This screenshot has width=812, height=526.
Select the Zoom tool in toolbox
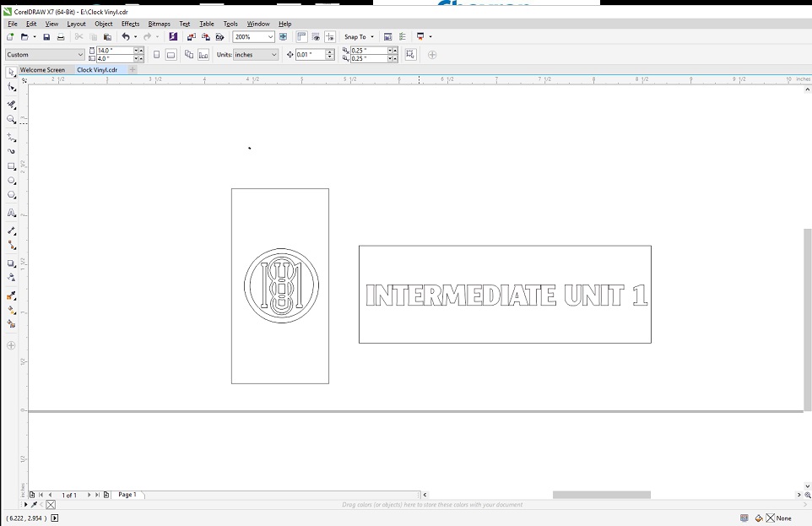[11, 119]
